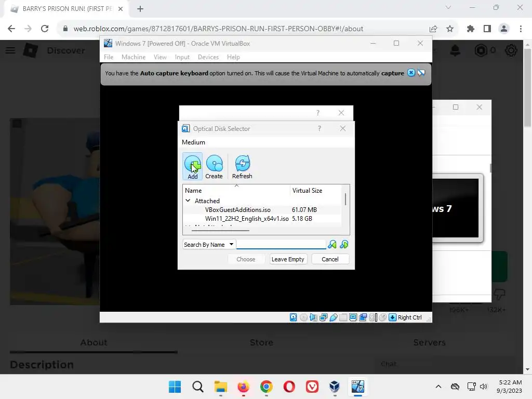Click the medium search text field
532x399 pixels.
(x=281, y=245)
